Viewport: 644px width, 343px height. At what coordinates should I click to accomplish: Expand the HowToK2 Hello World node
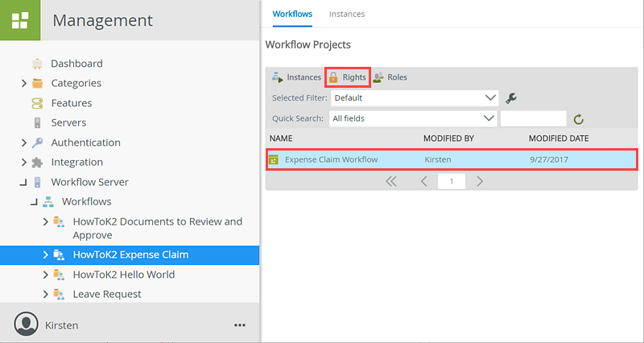(x=46, y=275)
